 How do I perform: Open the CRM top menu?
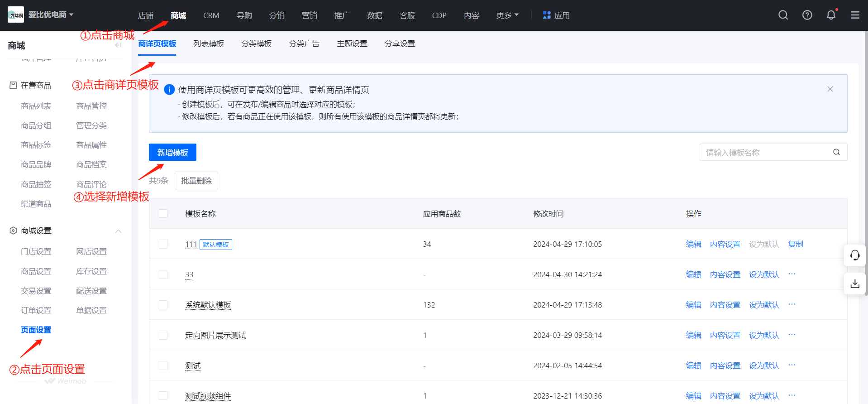click(x=211, y=15)
